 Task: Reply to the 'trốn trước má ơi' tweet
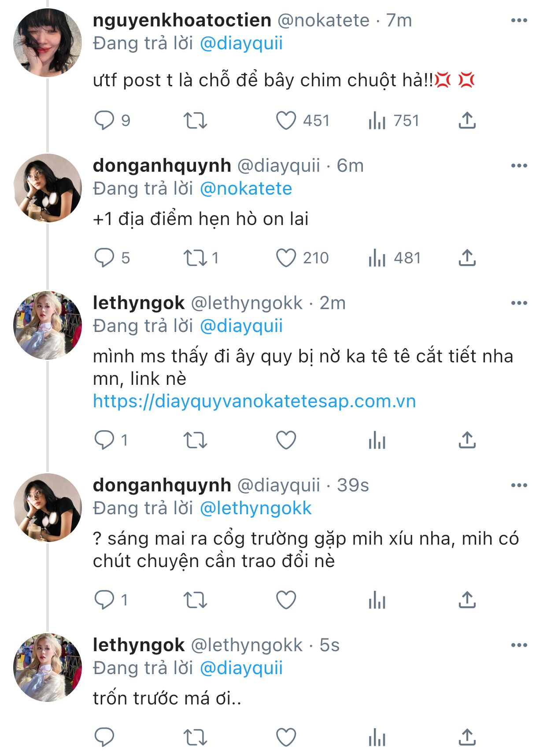[x=104, y=738]
